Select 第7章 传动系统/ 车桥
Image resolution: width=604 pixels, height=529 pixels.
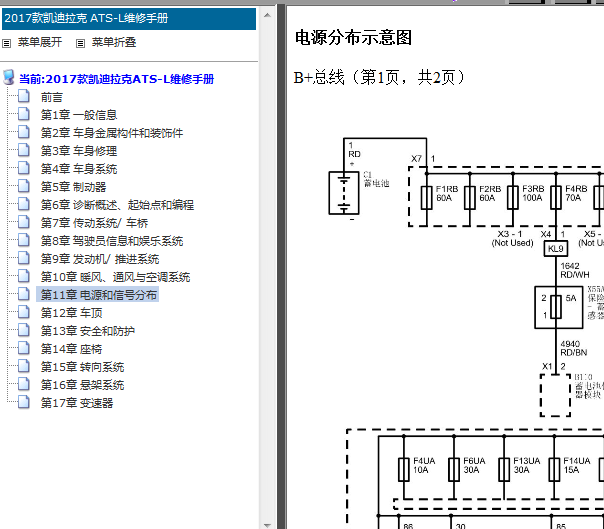pyautogui.click(x=94, y=223)
